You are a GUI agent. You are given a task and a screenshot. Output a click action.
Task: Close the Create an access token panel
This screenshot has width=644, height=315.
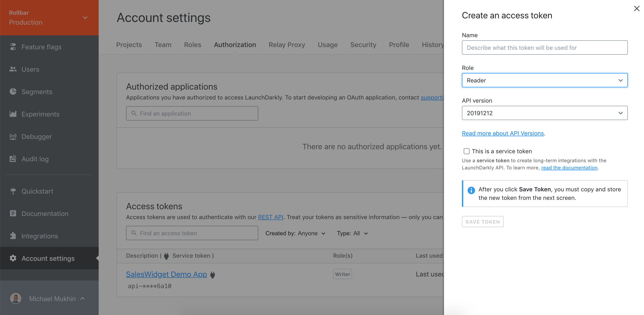point(637,9)
